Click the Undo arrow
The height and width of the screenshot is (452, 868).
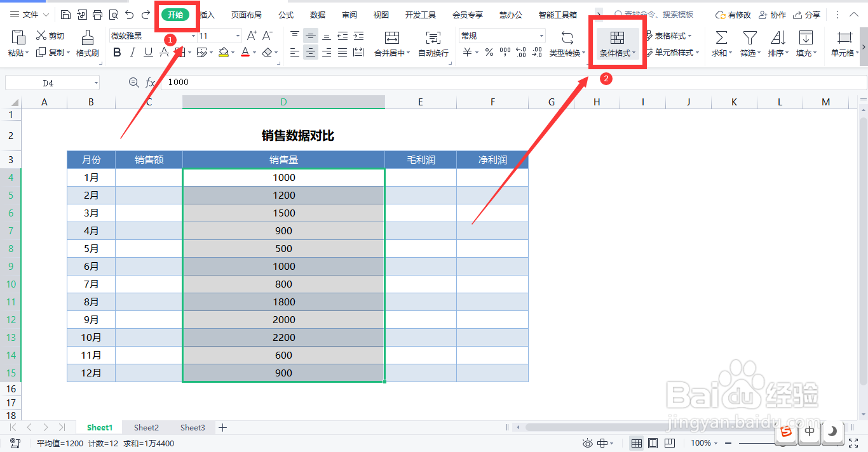[x=130, y=15]
